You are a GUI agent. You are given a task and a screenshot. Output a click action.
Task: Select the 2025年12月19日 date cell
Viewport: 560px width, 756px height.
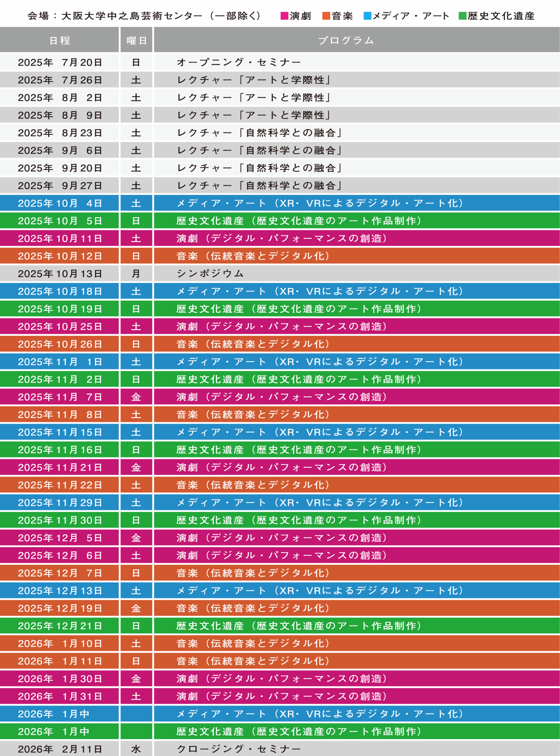(60, 608)
